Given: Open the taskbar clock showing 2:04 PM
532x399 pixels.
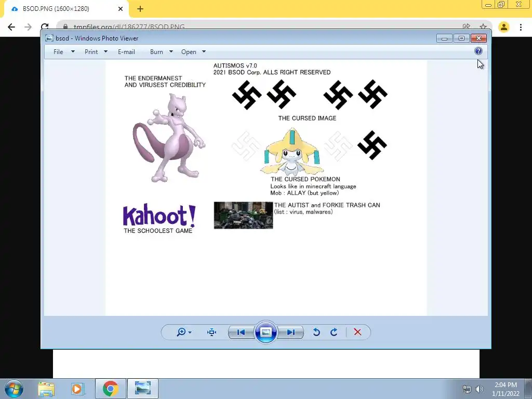Looking at the screenshot, I should [x=506, y=389].
